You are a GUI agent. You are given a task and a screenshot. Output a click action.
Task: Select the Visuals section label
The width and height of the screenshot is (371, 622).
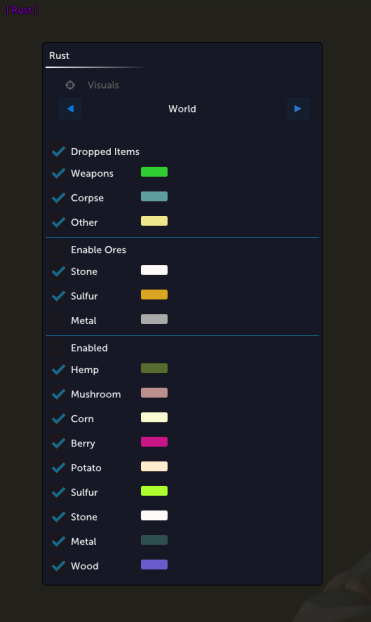pyautogui.click(x=103, y=85)
